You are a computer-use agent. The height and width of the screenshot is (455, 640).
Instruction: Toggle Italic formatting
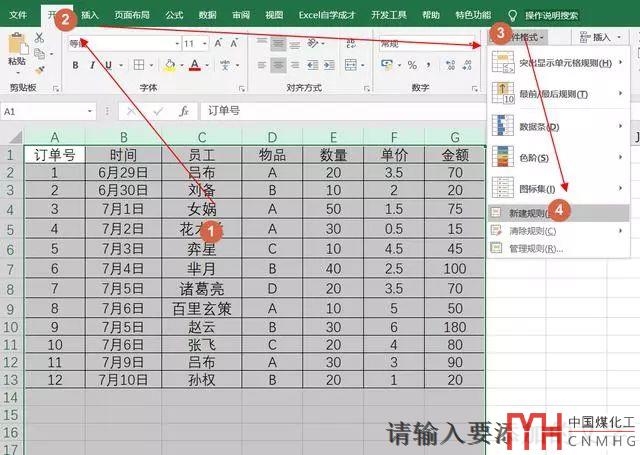[x=93, y=66]
